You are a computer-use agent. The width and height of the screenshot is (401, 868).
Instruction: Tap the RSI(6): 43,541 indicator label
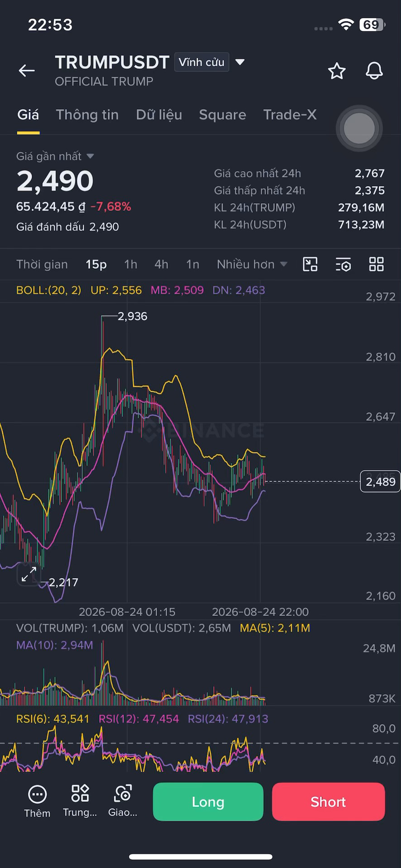pos(53,719)
